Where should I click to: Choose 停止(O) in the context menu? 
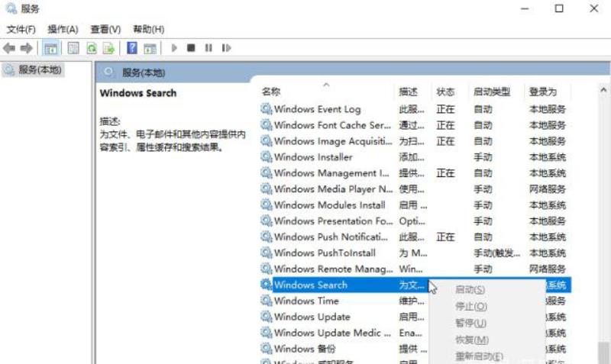[471, 306]
